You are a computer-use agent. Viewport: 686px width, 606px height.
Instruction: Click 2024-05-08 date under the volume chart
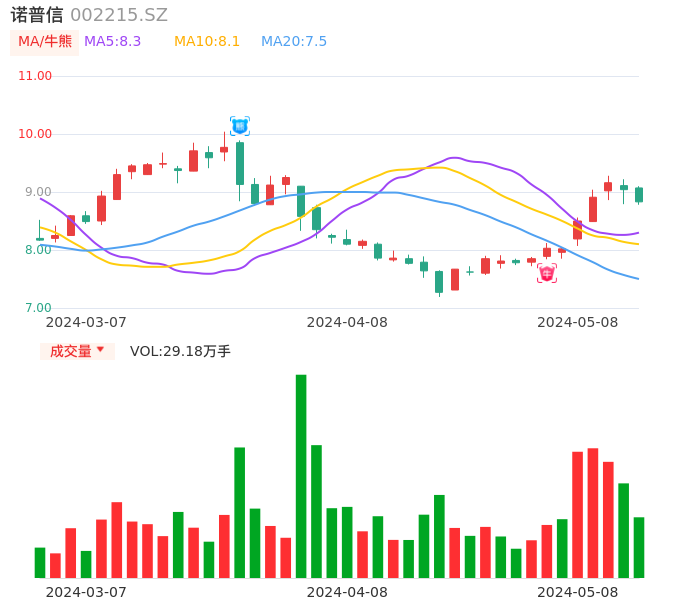coord(578,592)
